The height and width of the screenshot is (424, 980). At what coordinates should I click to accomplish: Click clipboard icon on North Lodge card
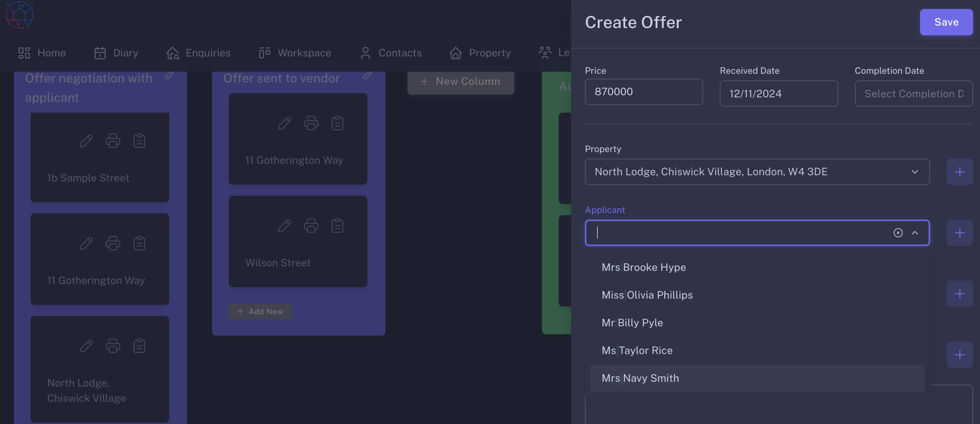click(139, 346)
